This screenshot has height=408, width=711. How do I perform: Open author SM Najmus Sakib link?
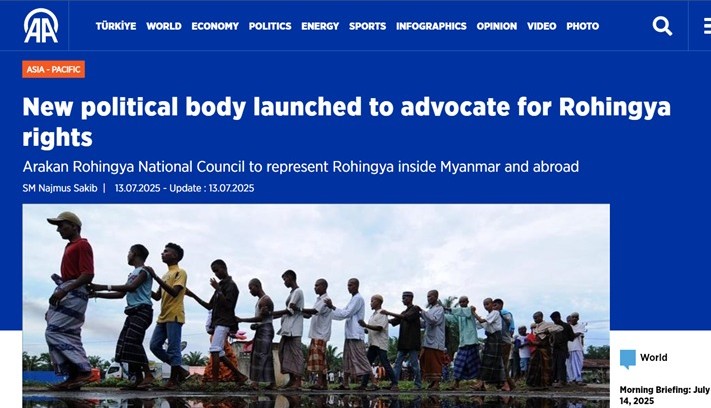(60, 188)
